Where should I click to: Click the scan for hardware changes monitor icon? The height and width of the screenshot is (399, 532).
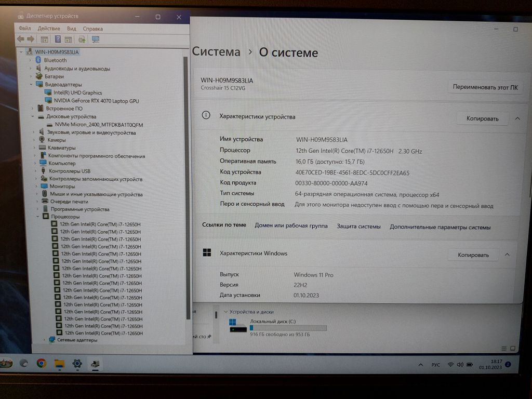(x=96, y=39)
